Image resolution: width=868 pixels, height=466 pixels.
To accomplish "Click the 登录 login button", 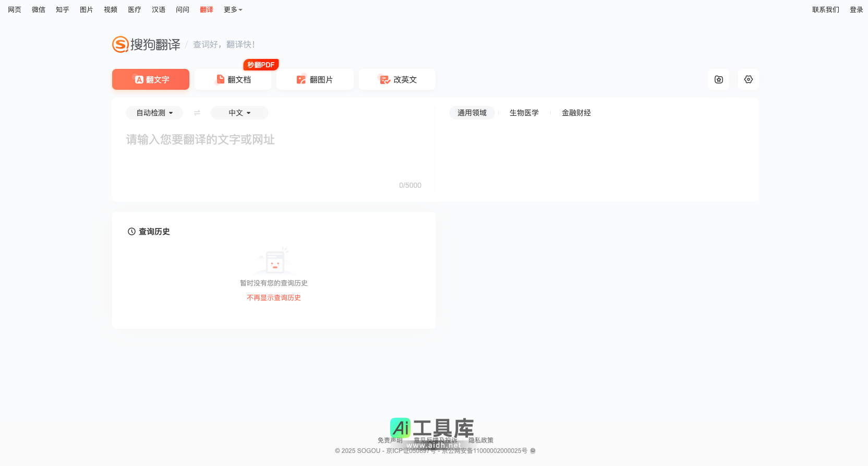I will (856, 9).
